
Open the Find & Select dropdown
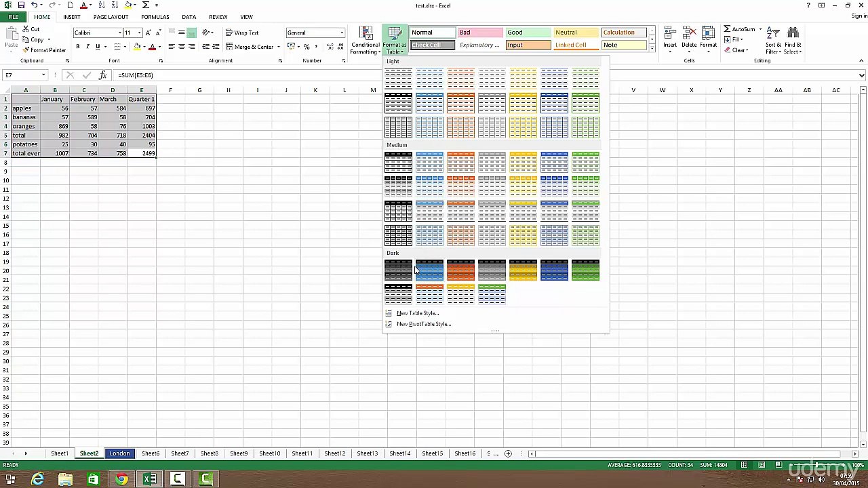click(x=793, y=41)
